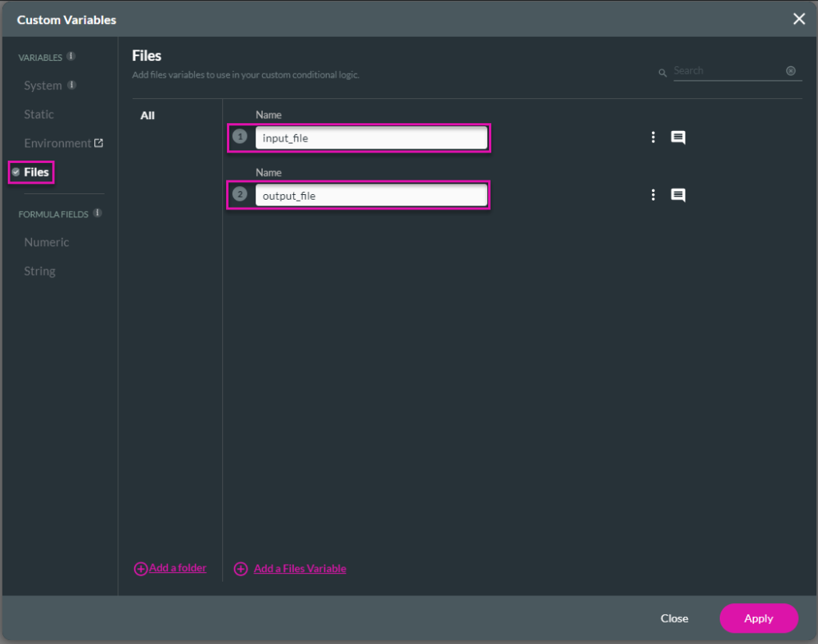The height and width of the screenshot is (644, 818).
Task: Open the three-dot menu for output_file
Action: pos(653,195)
